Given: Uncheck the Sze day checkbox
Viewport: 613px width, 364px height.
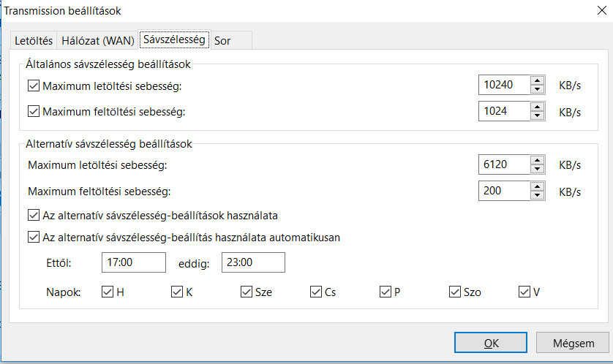Looking at the screenshot, I should [246, 292].
